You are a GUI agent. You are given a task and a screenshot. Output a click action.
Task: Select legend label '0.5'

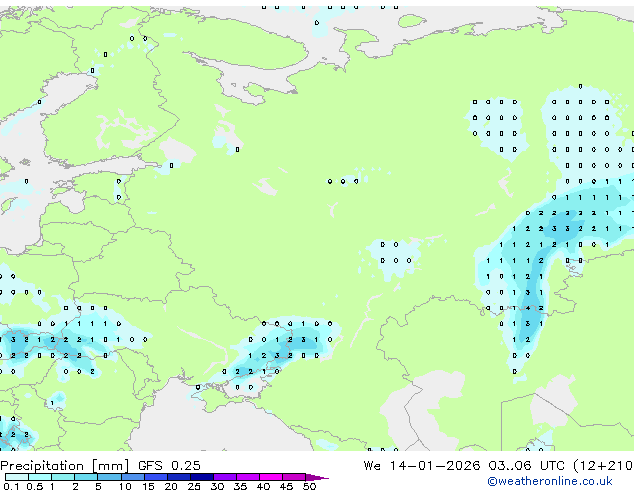pos(35,486)
